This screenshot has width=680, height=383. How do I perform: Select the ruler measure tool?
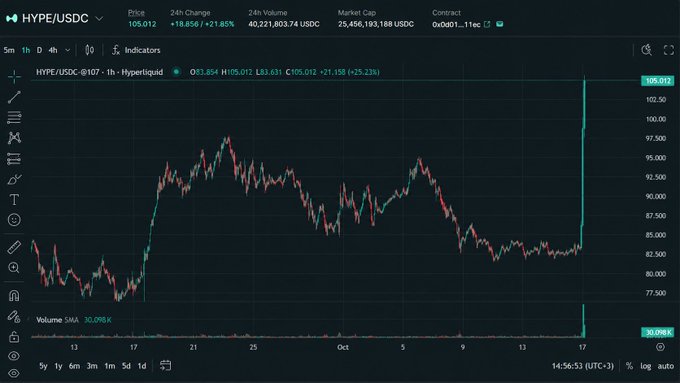coord(14,247)
